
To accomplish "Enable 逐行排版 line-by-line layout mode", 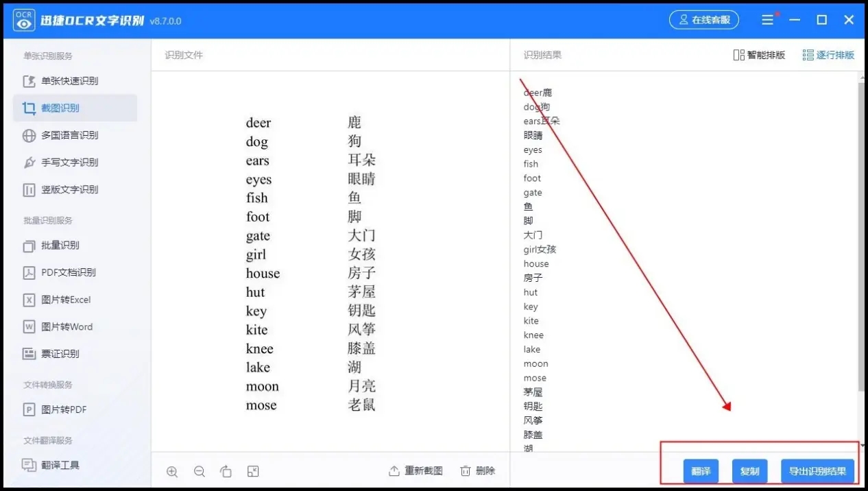I will pos(828,55).
